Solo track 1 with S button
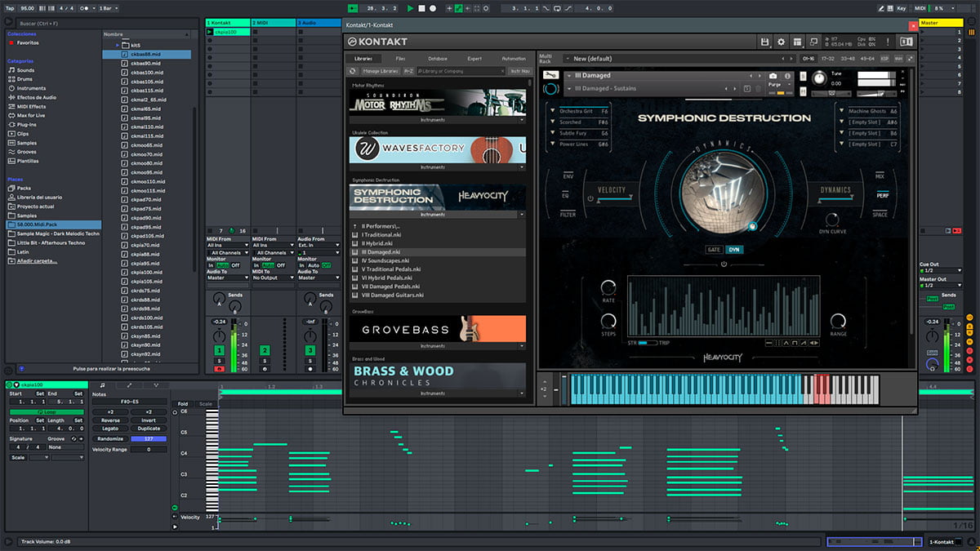The image size is (980, 551). click(219, 360)
